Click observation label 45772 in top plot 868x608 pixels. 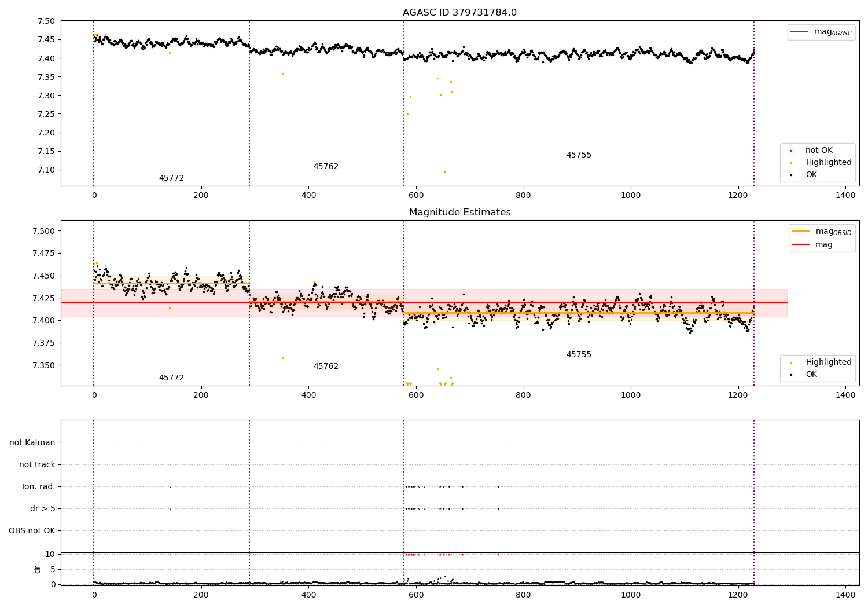(171, 178)
